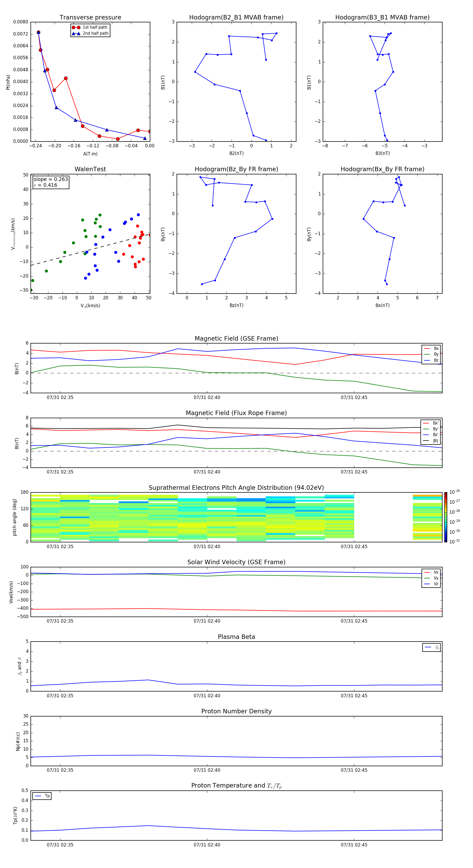Click the 'Magnetic Field (GSE Frame)' title
Screen dimensions: 473x868
pyautogui.click(x=236, y=339)
